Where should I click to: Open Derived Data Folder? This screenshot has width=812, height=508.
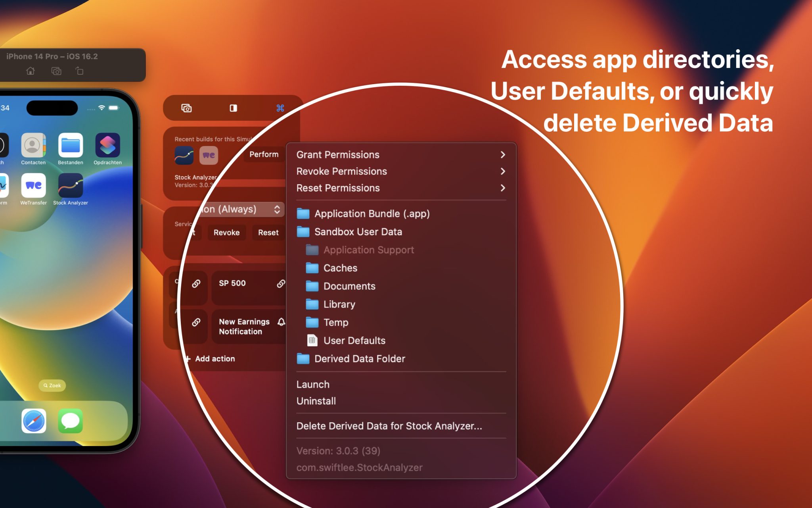(x=401, y=359)
